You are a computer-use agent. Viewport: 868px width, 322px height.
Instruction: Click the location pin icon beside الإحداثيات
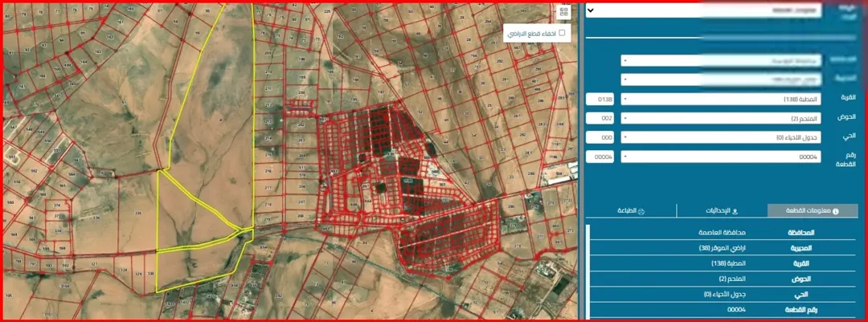[x=735, y=211]
